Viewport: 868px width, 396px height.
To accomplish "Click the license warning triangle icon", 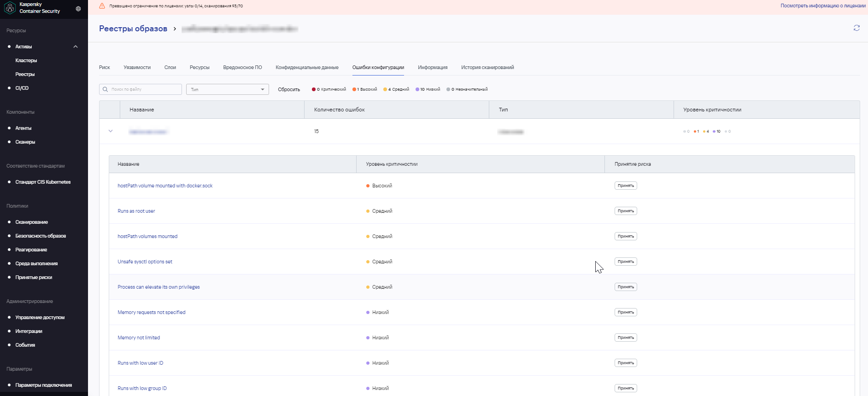I will [102, 6].
